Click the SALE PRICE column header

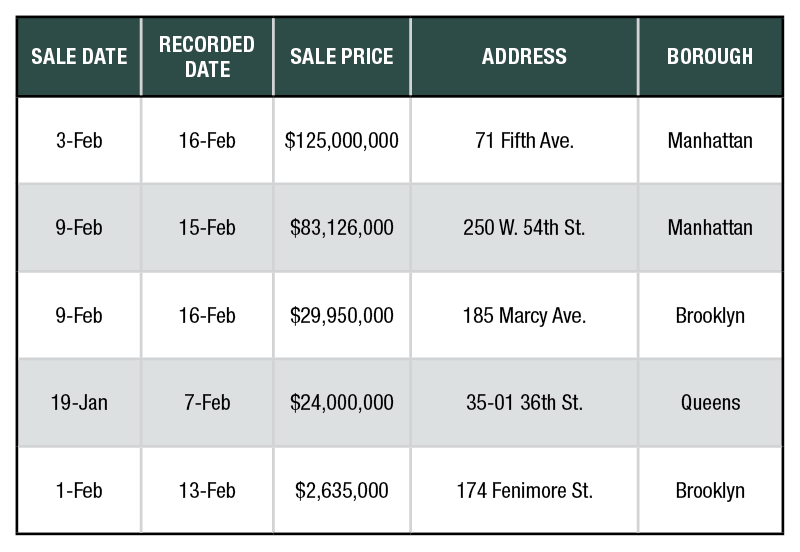[342, 57]
